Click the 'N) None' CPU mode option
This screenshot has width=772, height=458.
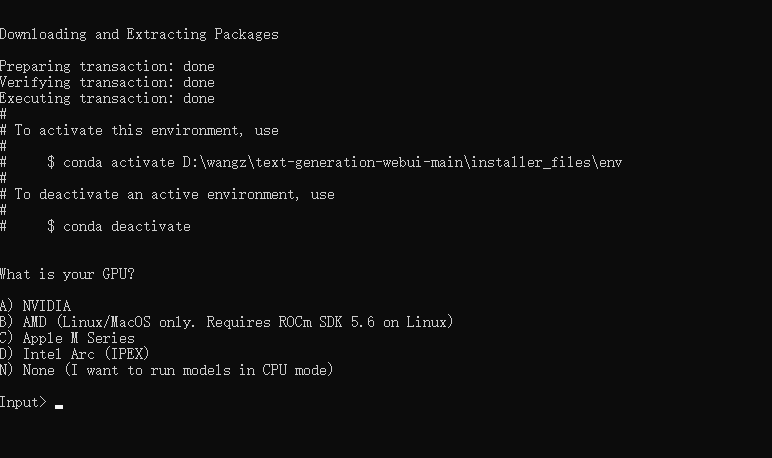pyautogui.click(x=40, y=370)
